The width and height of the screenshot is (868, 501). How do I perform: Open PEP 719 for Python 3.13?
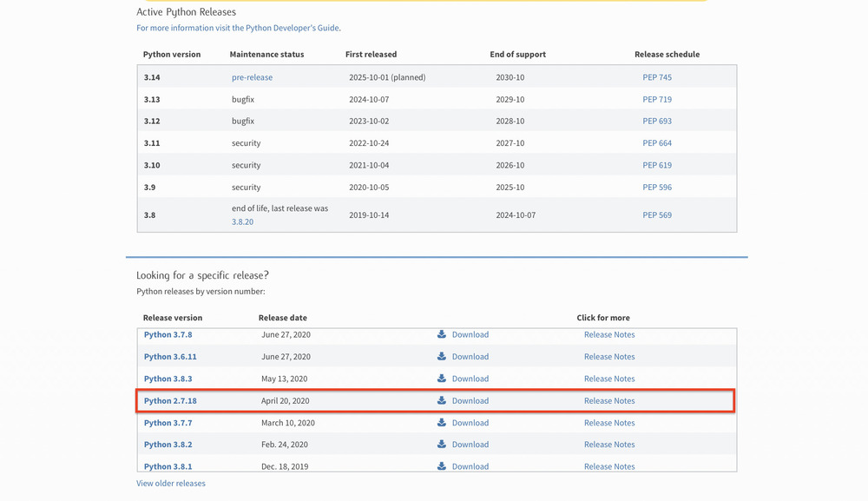pyautogui.click(x=656, y=99)
